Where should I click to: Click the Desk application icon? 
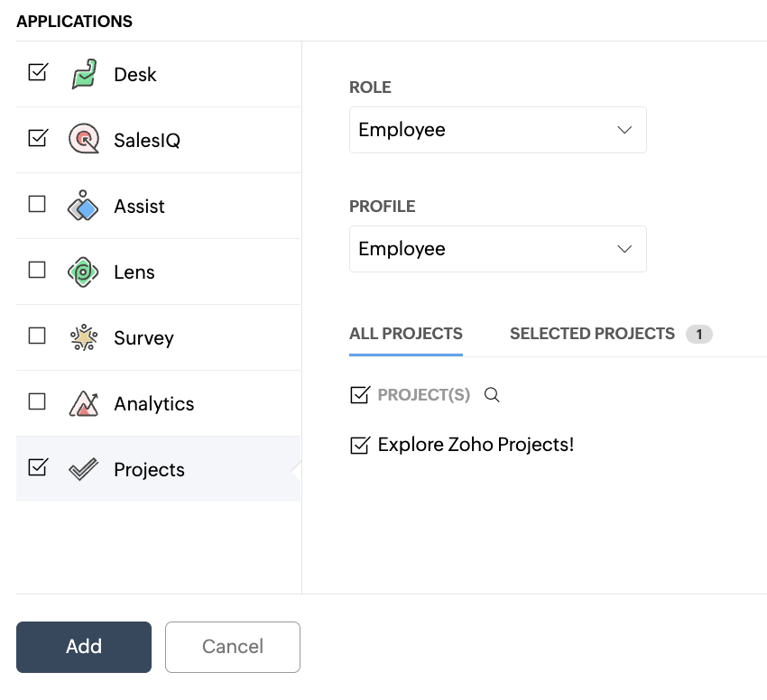coord(84,74)
